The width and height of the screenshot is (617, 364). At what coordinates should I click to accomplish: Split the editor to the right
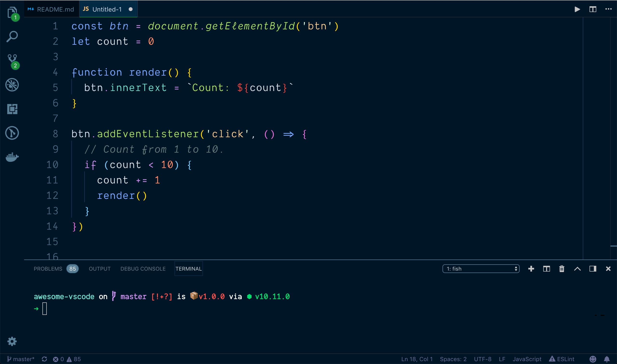593,9
